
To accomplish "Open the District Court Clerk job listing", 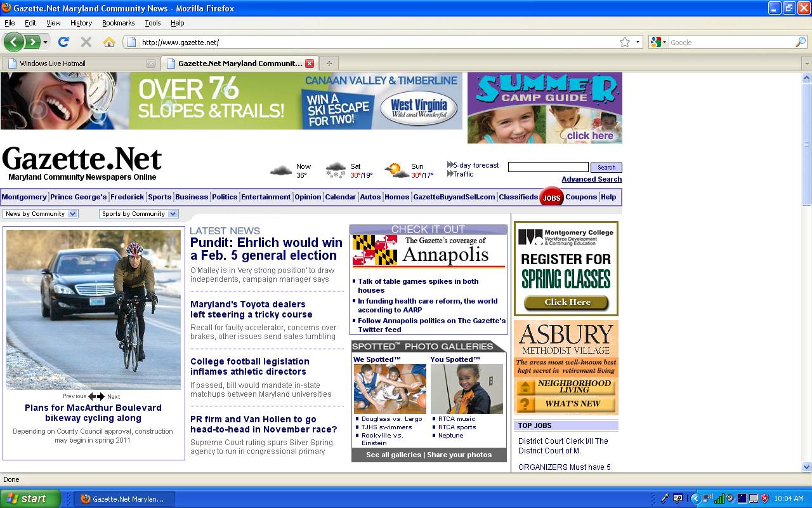I will (x=563, y=446).
